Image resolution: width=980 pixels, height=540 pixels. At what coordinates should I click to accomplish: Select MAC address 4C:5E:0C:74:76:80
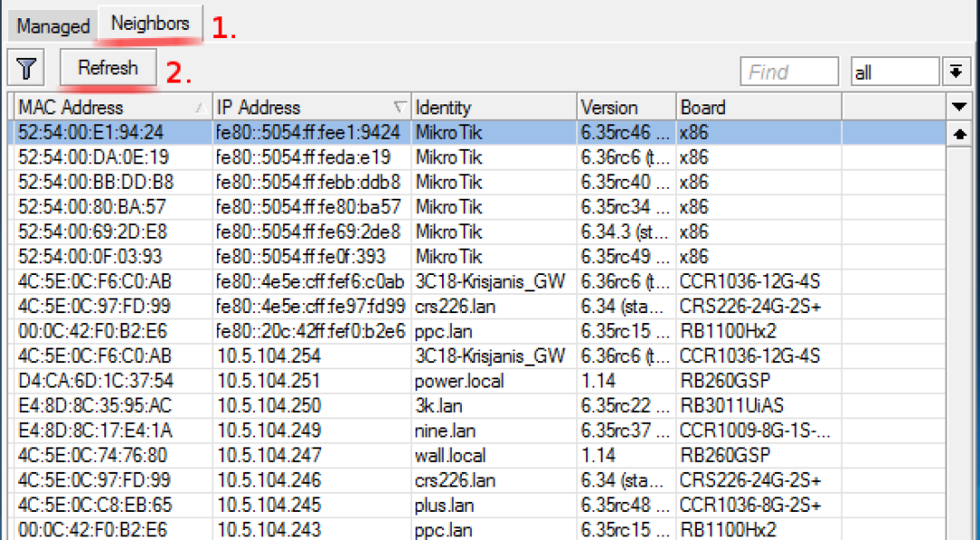(93, 455)
